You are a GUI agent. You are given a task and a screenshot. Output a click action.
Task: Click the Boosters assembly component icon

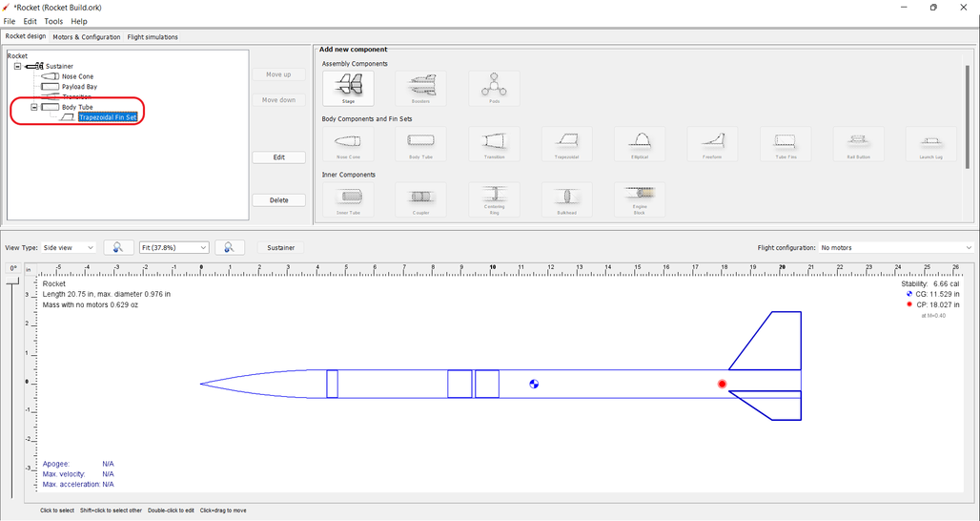pos(420,89)
